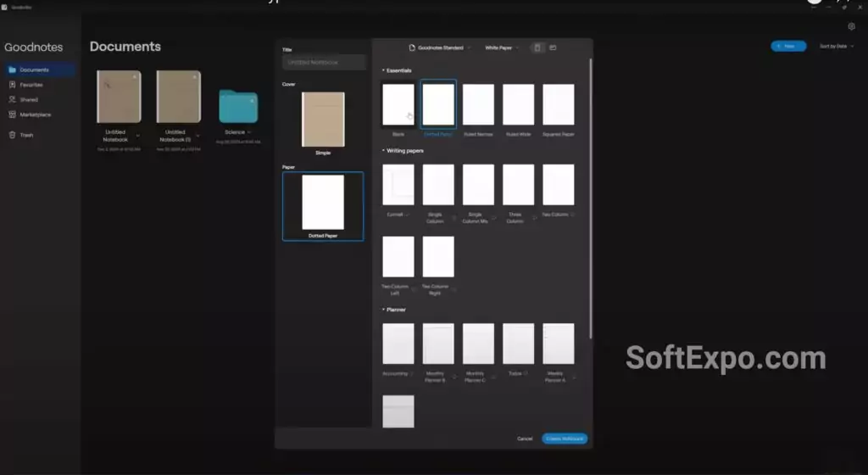
Task: Select the Simple cover thumbnail
Action: [x=323, y=120]
